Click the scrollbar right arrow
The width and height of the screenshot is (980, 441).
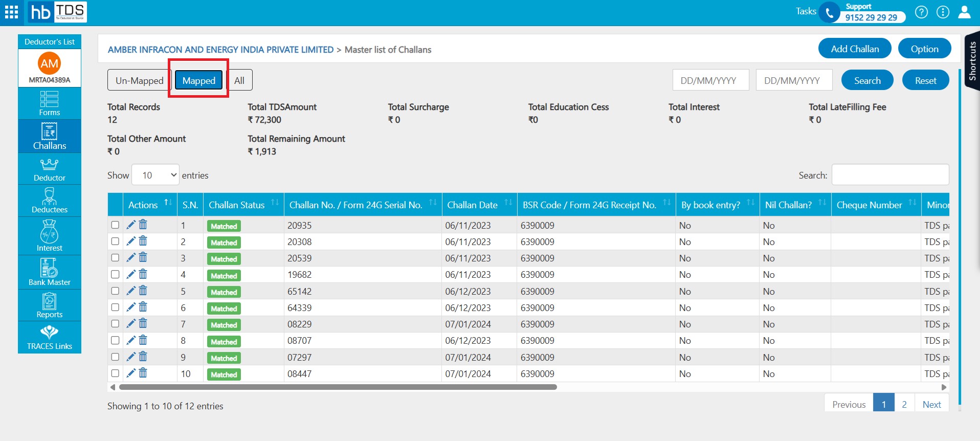click(944, 387)
